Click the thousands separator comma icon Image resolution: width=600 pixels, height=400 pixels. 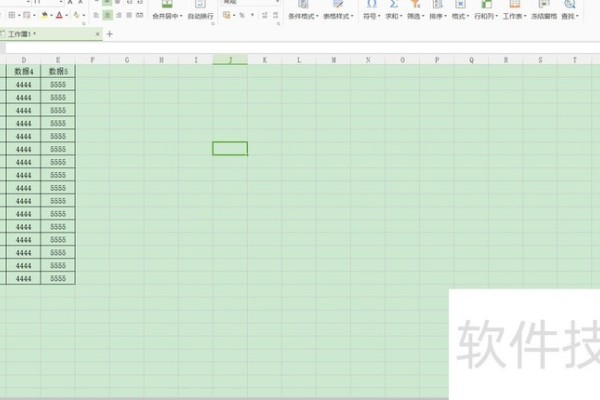pyautogui.click(x=252, y=15)
